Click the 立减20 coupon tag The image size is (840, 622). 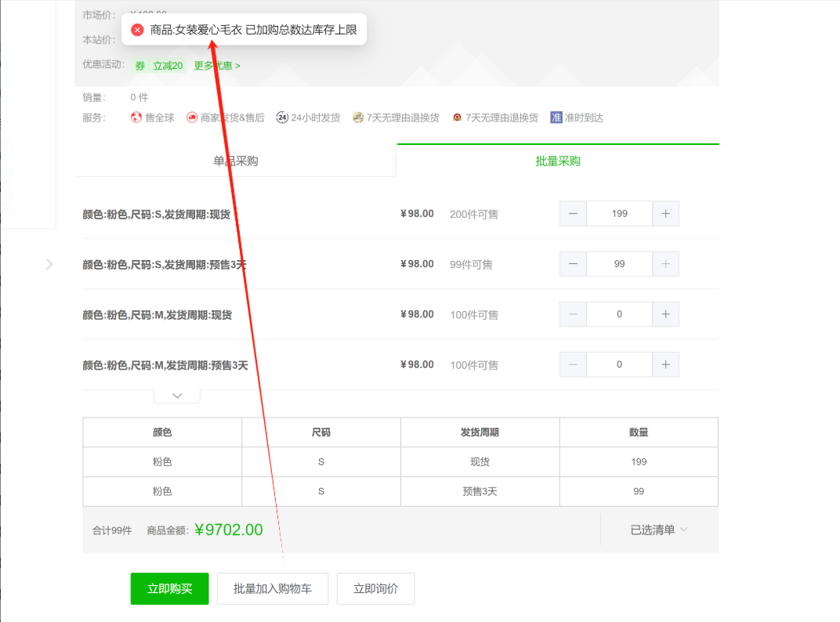(168, 65)
